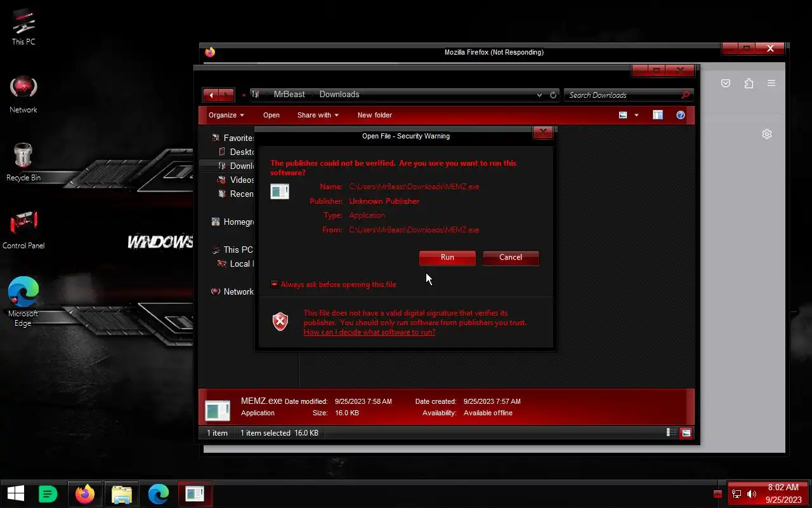The image size is (812, 508).
Task: Open Edge from the taskbar
Action: click(158, 493)
